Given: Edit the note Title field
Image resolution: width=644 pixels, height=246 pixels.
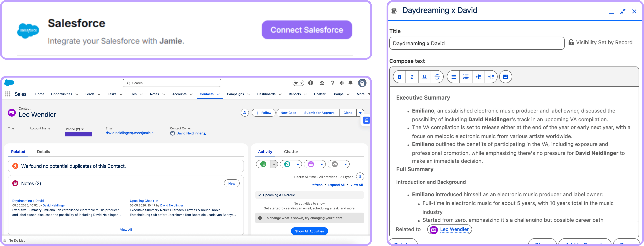Looking at the screenshot, I should (x=477, y=43).
